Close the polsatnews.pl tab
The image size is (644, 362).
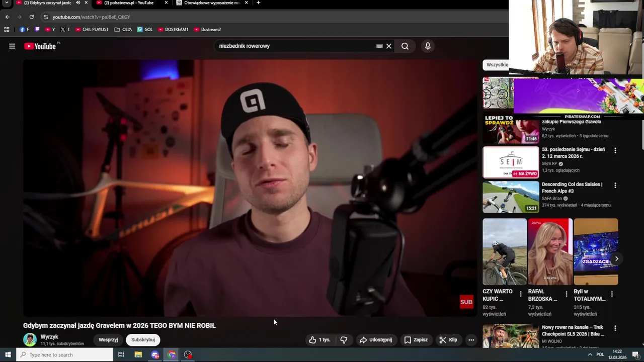166,3
